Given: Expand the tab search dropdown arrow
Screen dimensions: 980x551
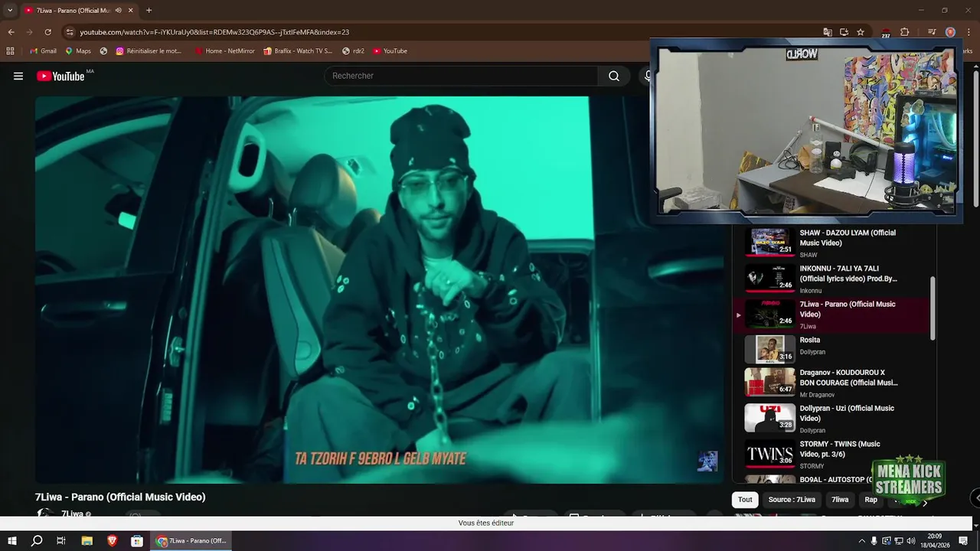Looking at the screenshot, I should click(x=9, y=11).
